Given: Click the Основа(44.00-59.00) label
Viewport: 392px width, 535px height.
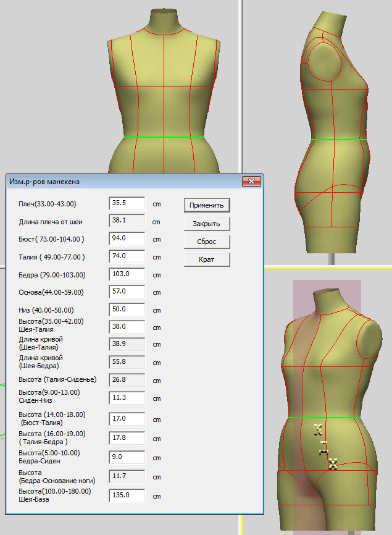Looking at the screenshot, I should click(51, 292).
